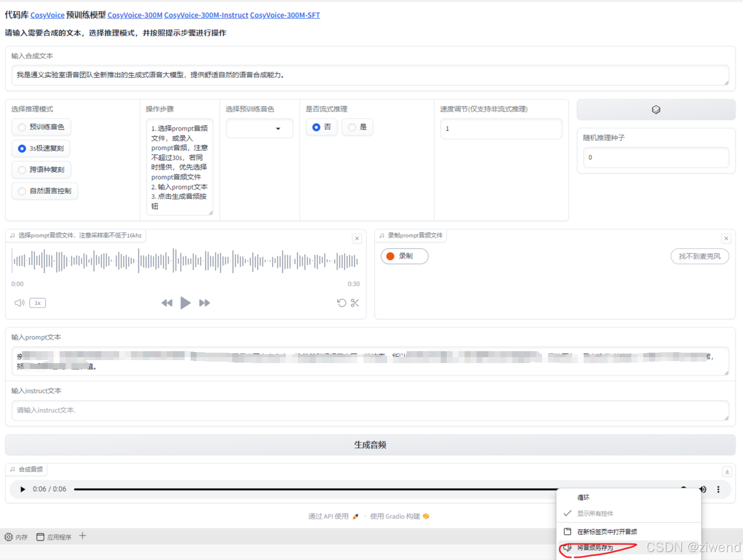Click the undo reset icon for prompt audio
This screenshot has height=560, width=743.
click(x=341, y=303)
